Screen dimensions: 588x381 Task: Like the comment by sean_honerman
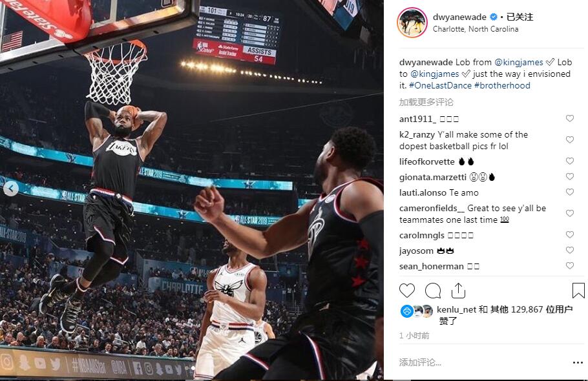(570, 265)
